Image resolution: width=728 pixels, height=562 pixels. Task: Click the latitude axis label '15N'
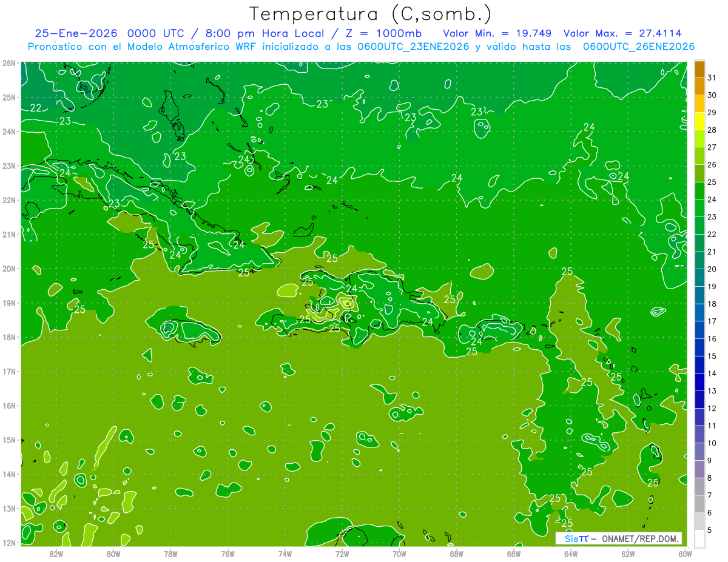pyautogui.click(x=9, y=440)
